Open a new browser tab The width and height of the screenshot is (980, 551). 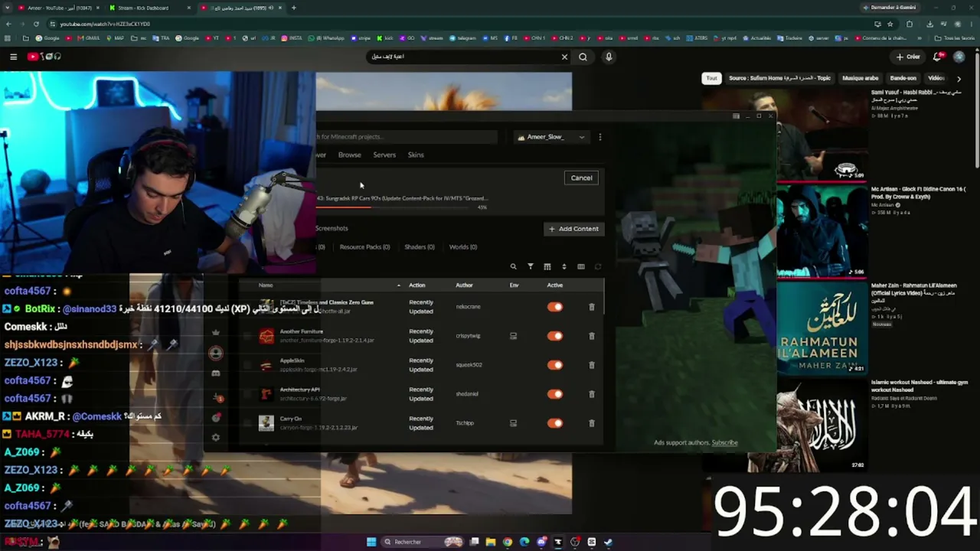(x=294, y=8)
